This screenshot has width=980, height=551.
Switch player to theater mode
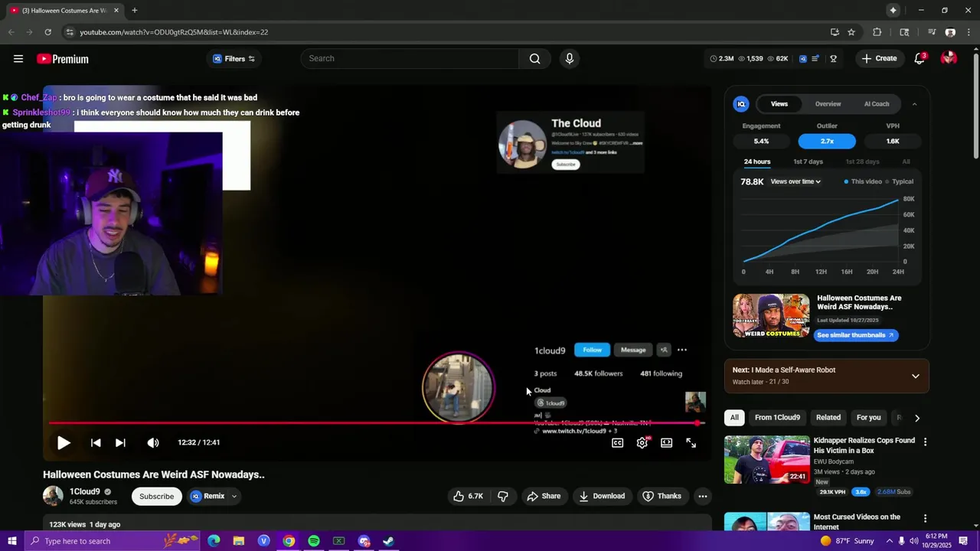(x=667, y=442)
